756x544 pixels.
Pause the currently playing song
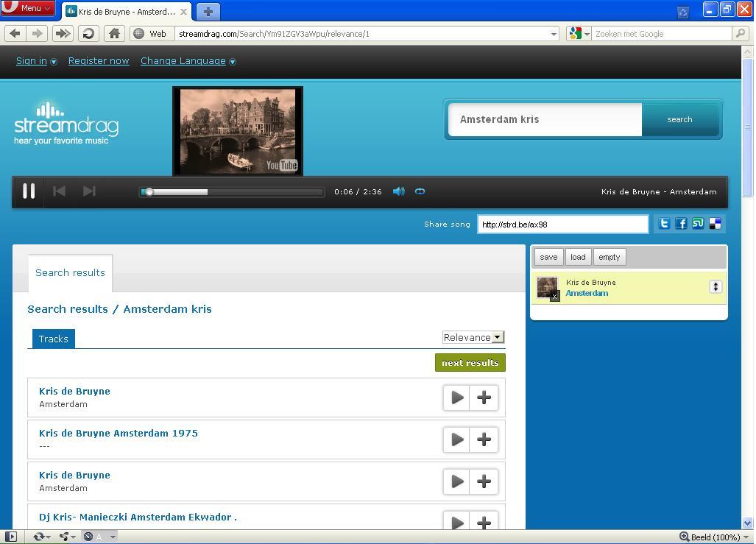pos(29,191)
